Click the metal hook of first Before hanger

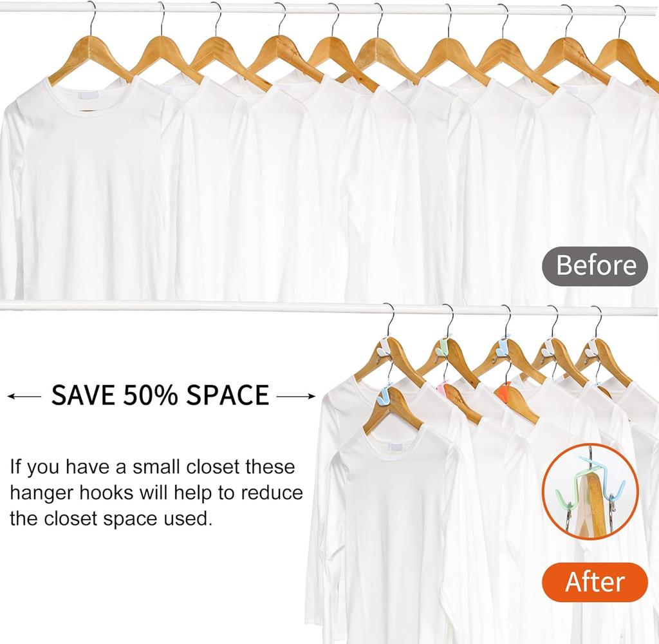(x=93, y=18)
